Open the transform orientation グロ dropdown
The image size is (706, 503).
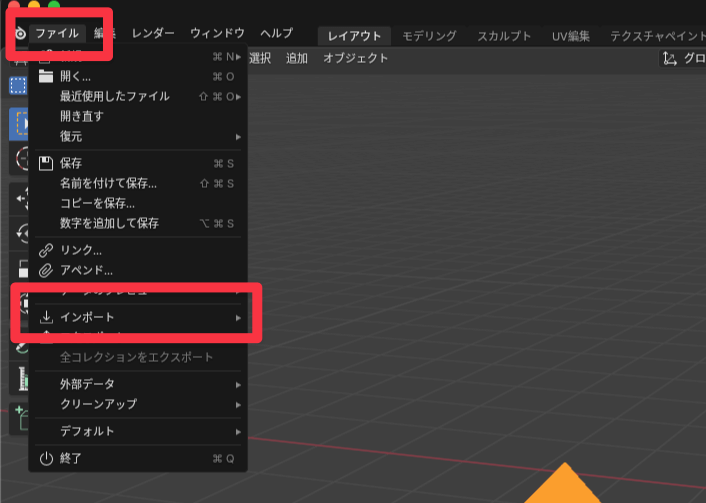coord(683,59)
